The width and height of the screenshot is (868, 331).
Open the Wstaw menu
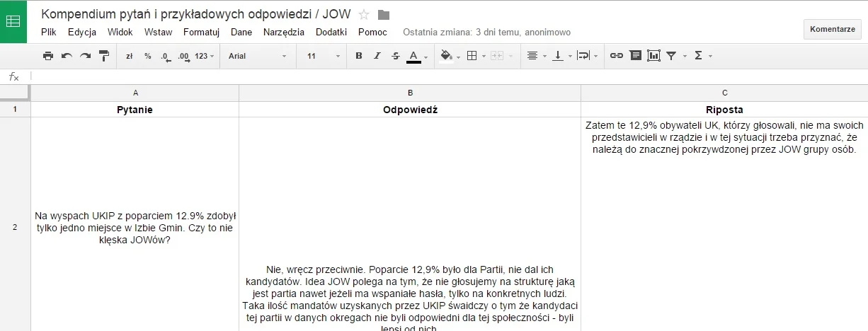click(158, 33)
